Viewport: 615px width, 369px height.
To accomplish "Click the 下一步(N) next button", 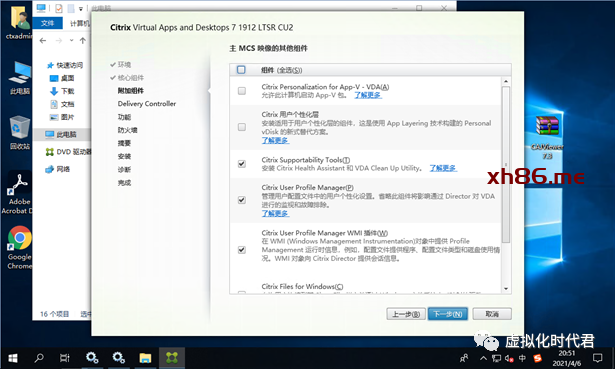I will tap(448, 314).
